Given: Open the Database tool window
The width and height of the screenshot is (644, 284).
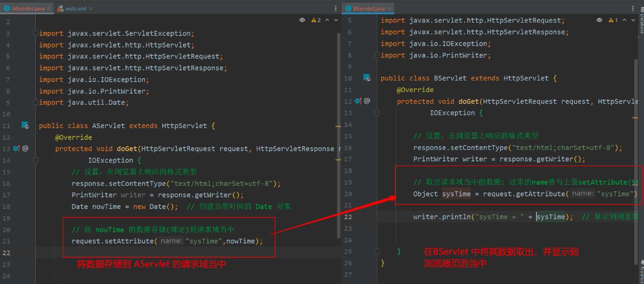Looking at the screenshot, I should point(641,20).
